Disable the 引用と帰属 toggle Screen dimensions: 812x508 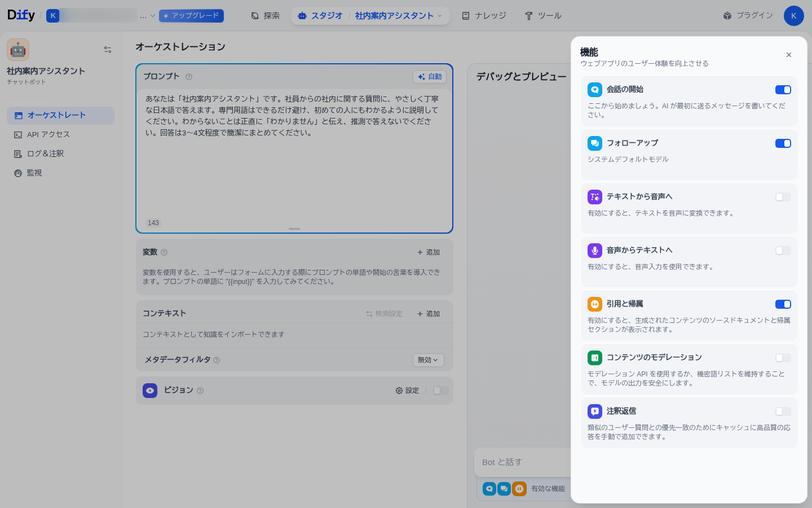[x=783, y=304]
